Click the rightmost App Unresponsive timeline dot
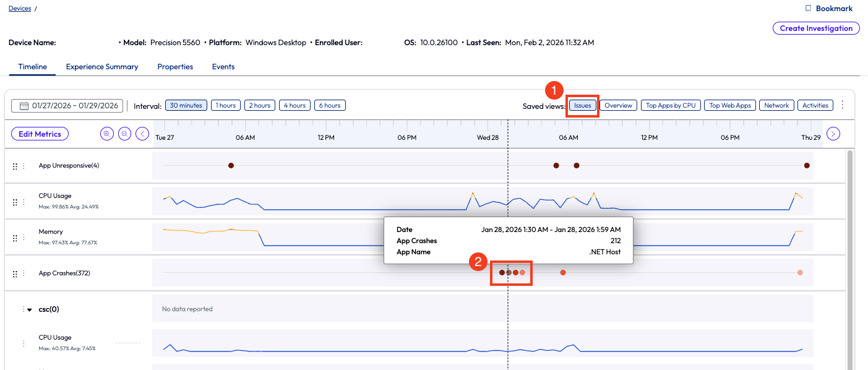Screen dimensions: 868x370 pyautogui.click(x=807, y=165)
